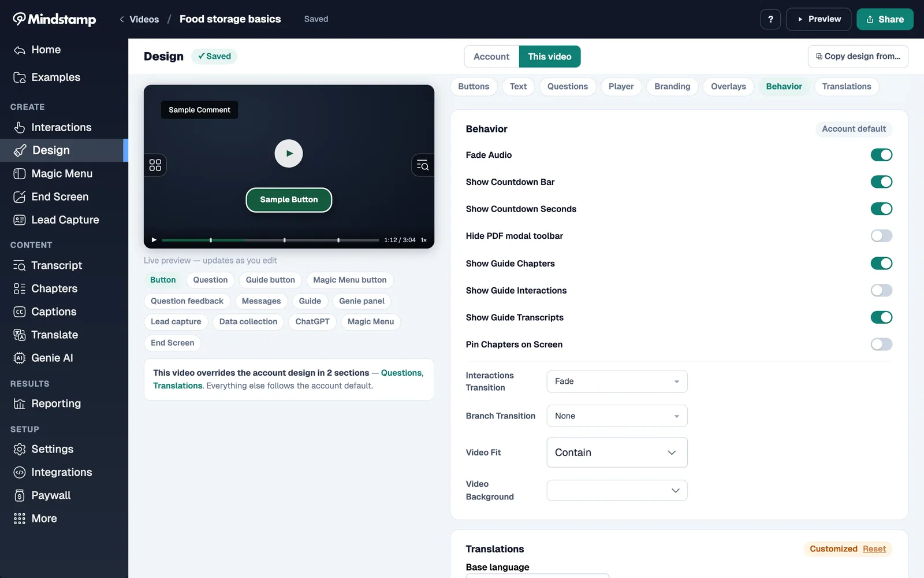The height and width of the screenshot is (578, 924).
Task: Select the Account design tab
Action: point(491,57)
